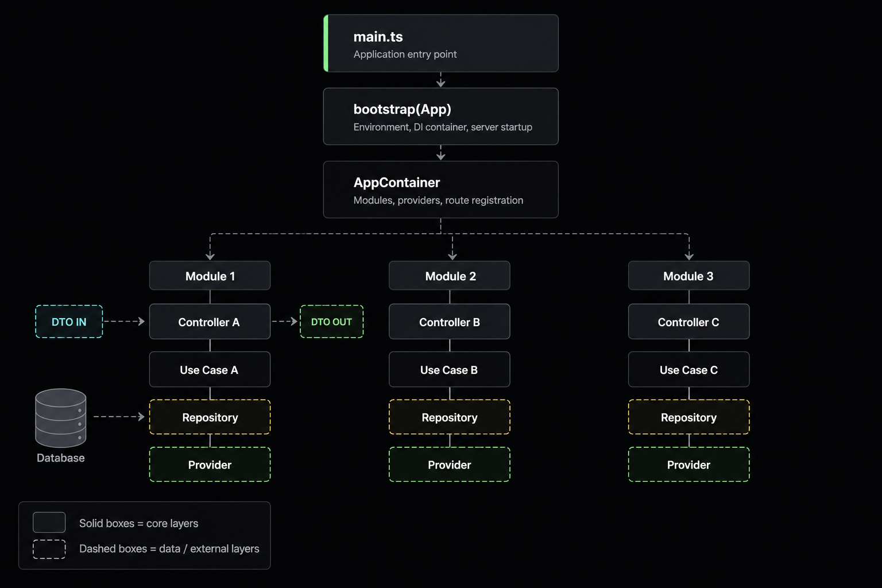
Task: Click the Use Case C box
Action: click(x=688, y=369)
